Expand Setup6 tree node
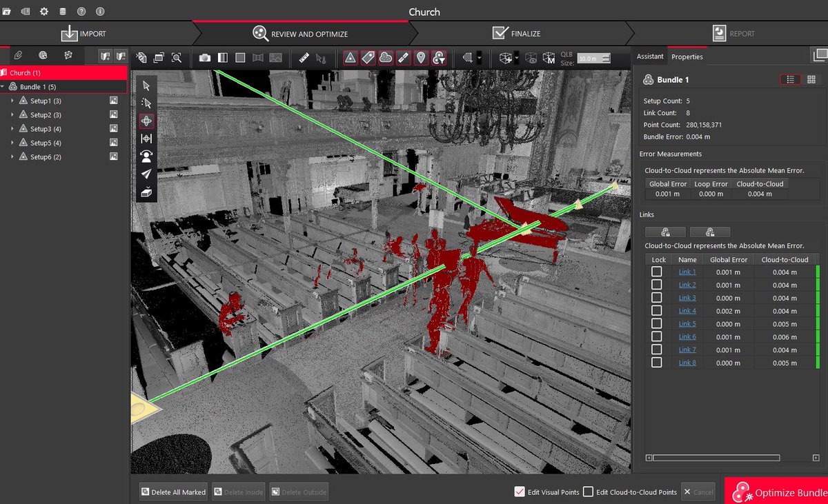The height and width of the screenshot is (504, 828). (x=12, y=157)
